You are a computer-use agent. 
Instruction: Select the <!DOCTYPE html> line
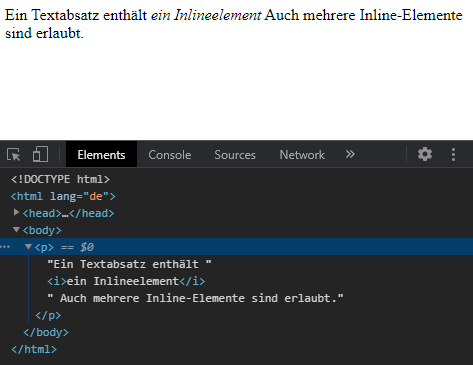point(60,179)
